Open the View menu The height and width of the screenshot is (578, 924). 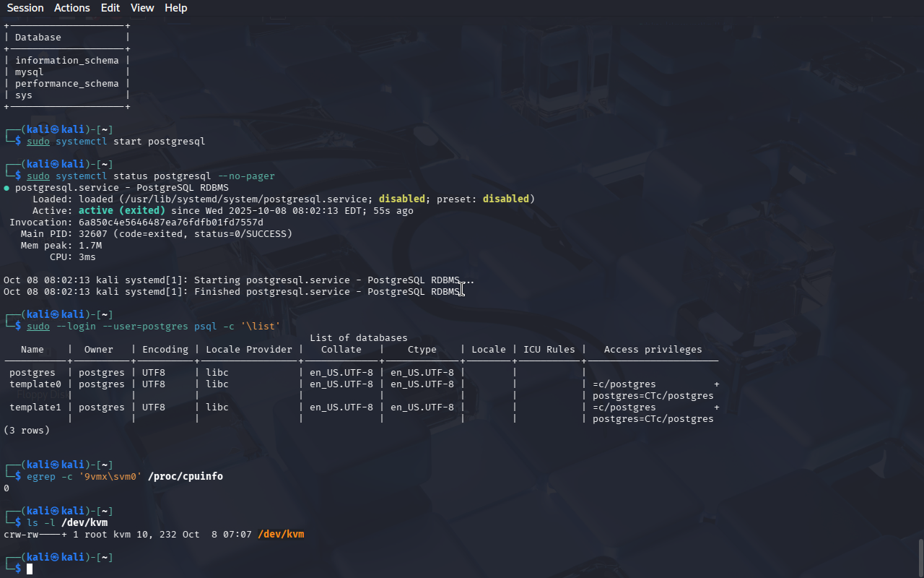(142, 8)
